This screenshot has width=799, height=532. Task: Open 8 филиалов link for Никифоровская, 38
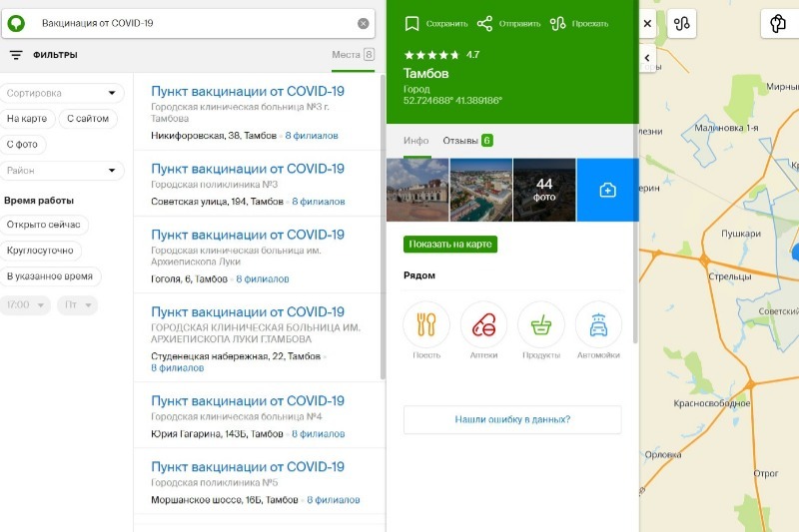pos(312,136)
